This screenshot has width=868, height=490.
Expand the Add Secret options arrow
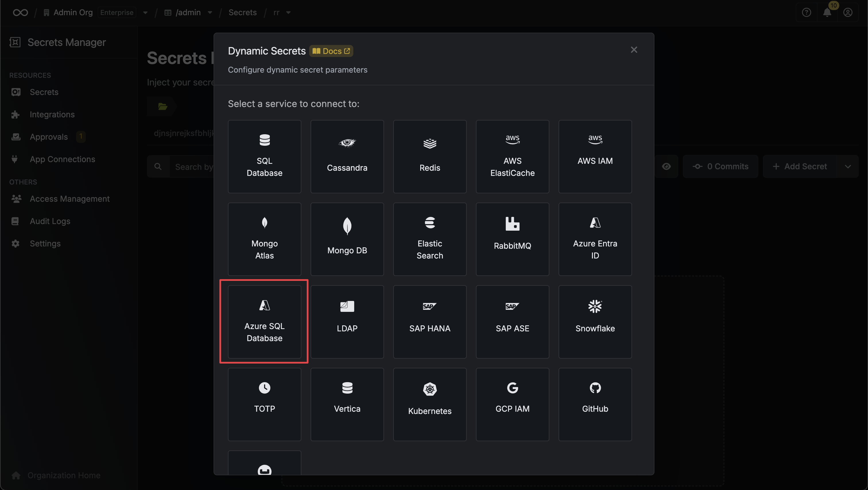848,166
